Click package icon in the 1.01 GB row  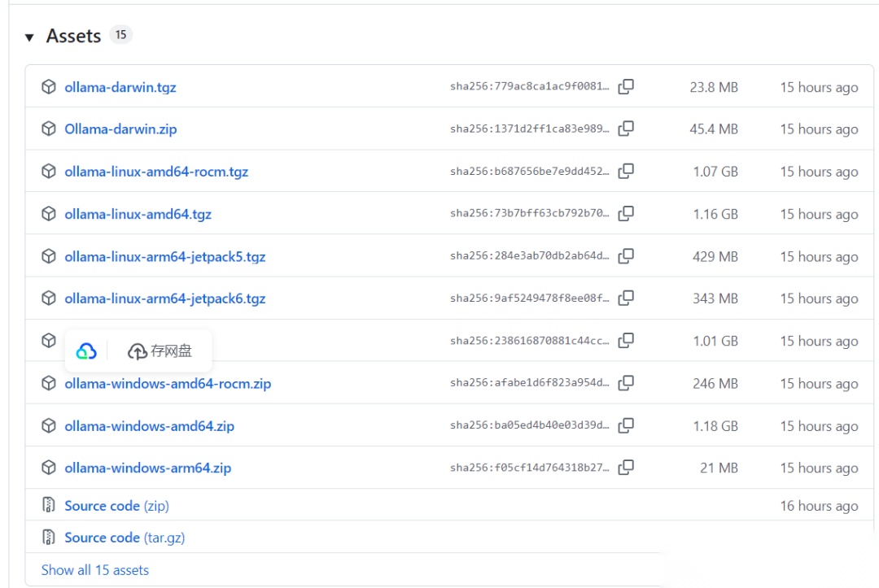pos(49,341)
